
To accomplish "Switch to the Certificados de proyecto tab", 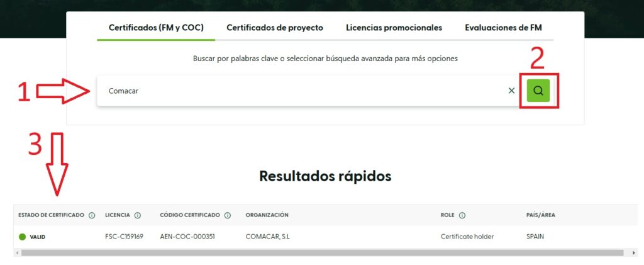I will pyautogui.click(x=274, y=28).
